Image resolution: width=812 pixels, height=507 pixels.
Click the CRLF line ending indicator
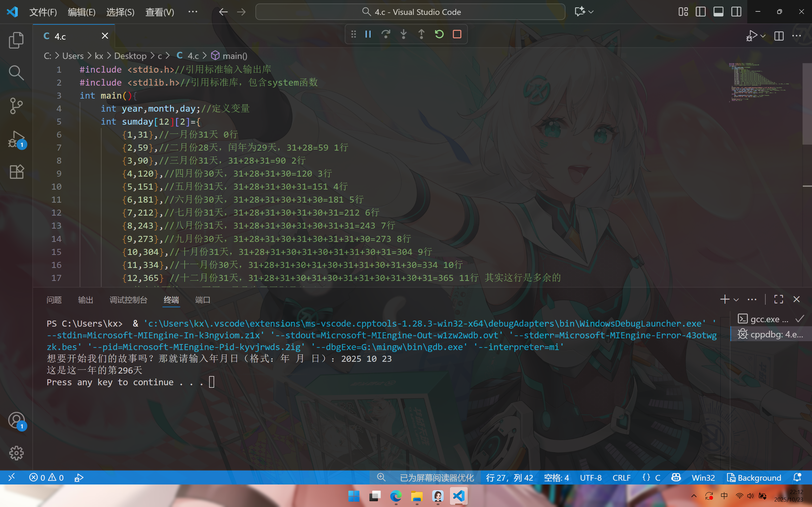pos(621,478)
